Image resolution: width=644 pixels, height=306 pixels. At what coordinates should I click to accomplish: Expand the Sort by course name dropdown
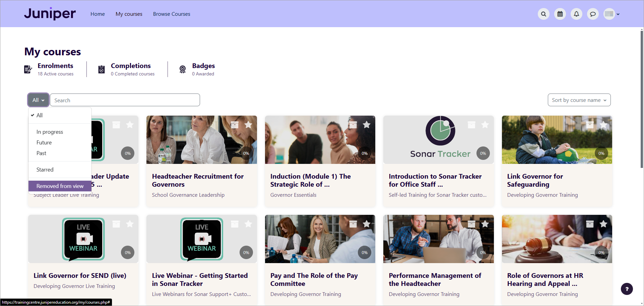coord(579,100)
